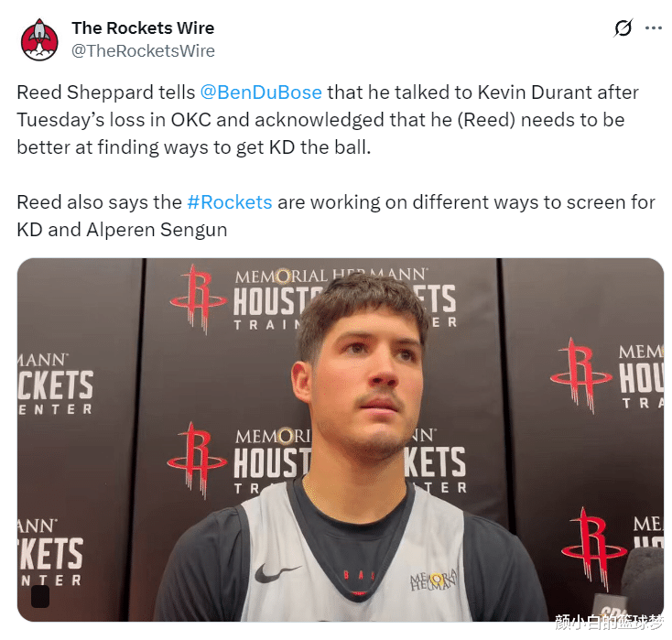Click the Rockets R logo at right middle

pyautogui.click(x=580, y=375)
